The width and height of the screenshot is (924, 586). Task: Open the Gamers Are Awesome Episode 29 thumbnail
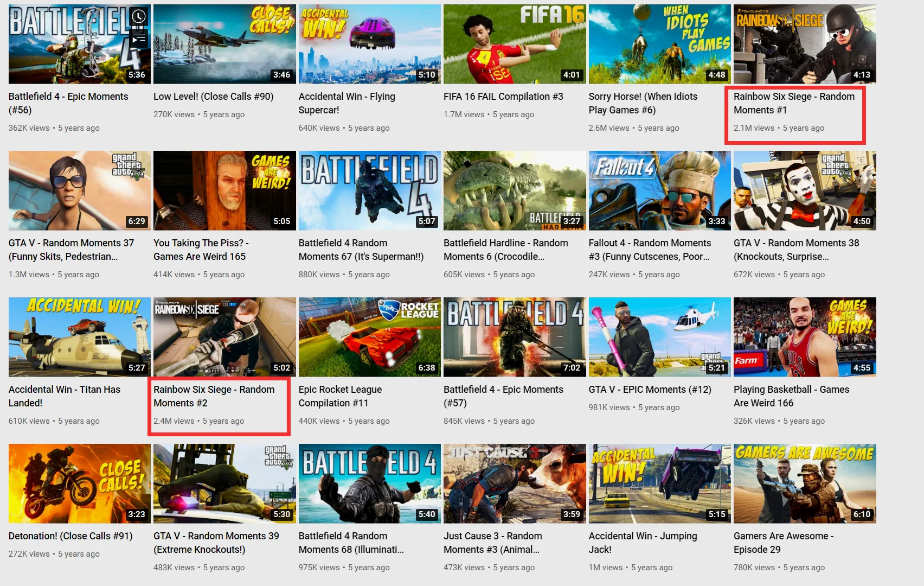(x=805, y=483)
